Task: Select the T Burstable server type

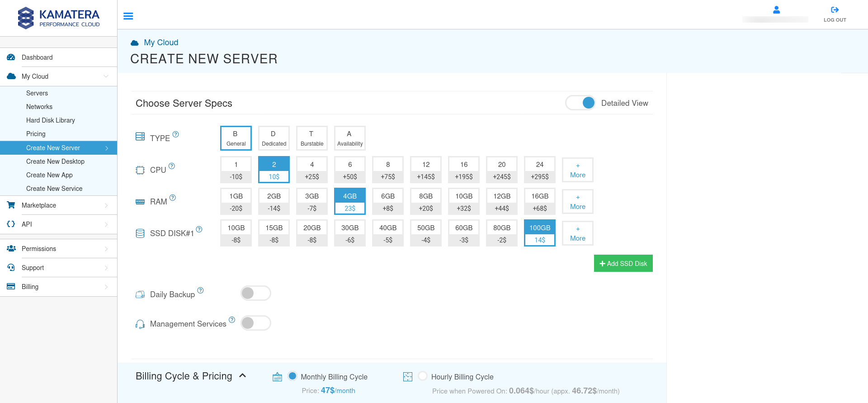Action: point(312,138)
